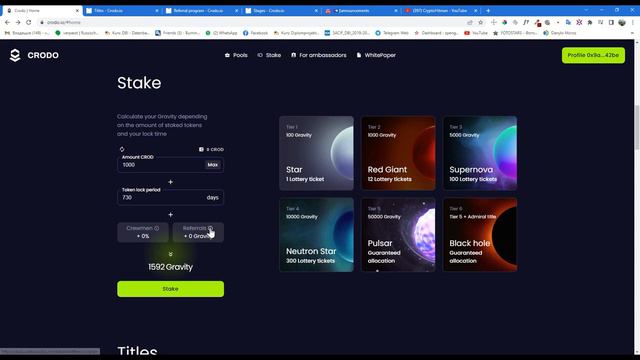Click the CROD balance wallet icon
Viewport: 640px width, 360px height.
201,149
